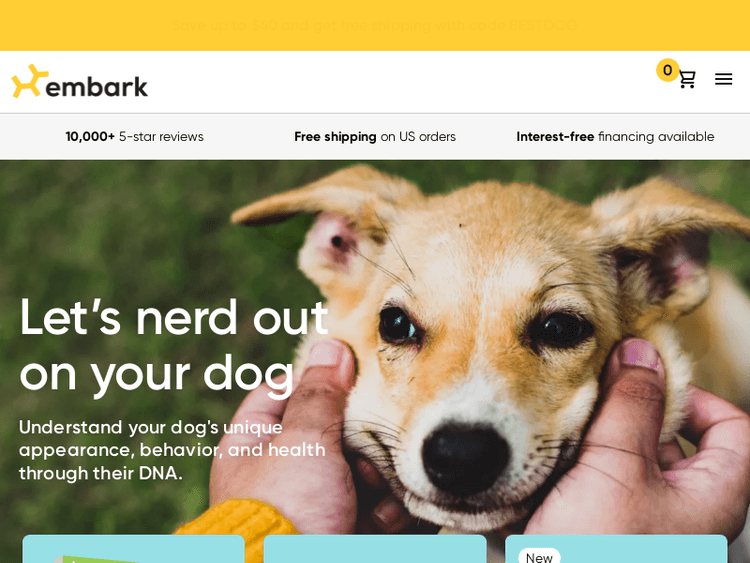Open the middle teal product card
Viewport: 750px width, 563px height.
click(375, 549)
